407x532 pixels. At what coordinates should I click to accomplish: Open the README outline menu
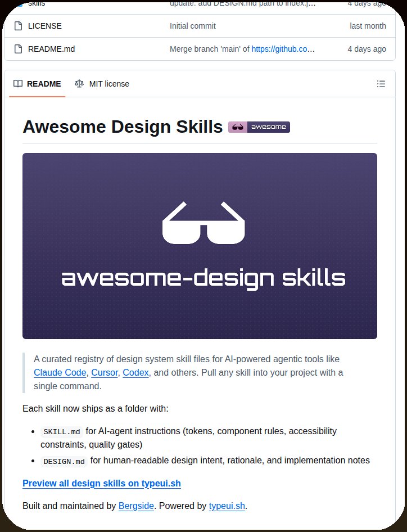[381, 84]
